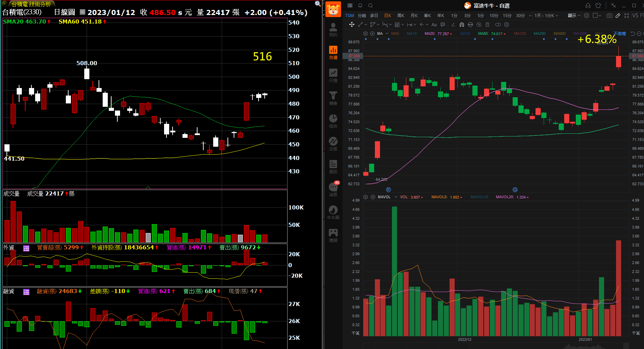Screen dimensions: 644x349
Task: Open 日線圖 period dropdown in left chart
Action: point(82,12)
